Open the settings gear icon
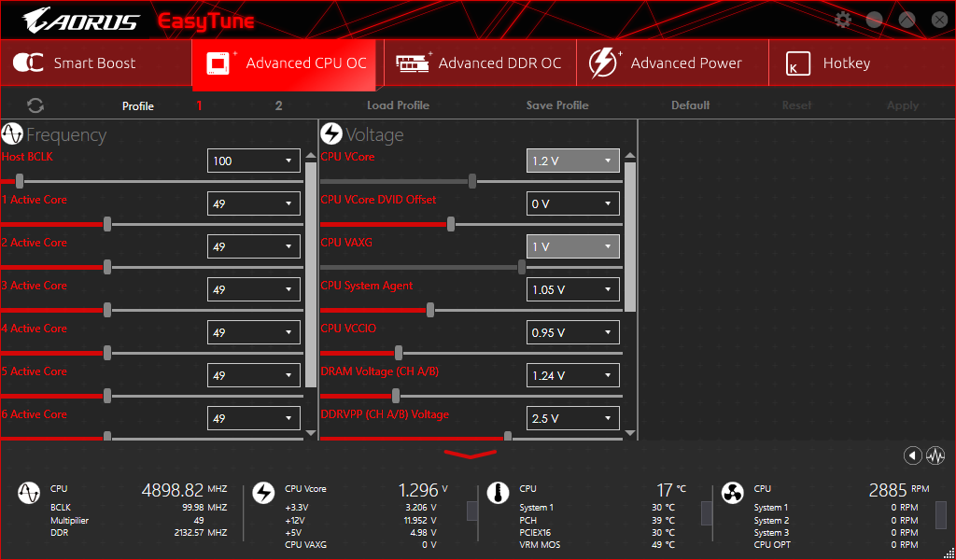The height and width of the screenshot is (560, 956). coord(843,21)
